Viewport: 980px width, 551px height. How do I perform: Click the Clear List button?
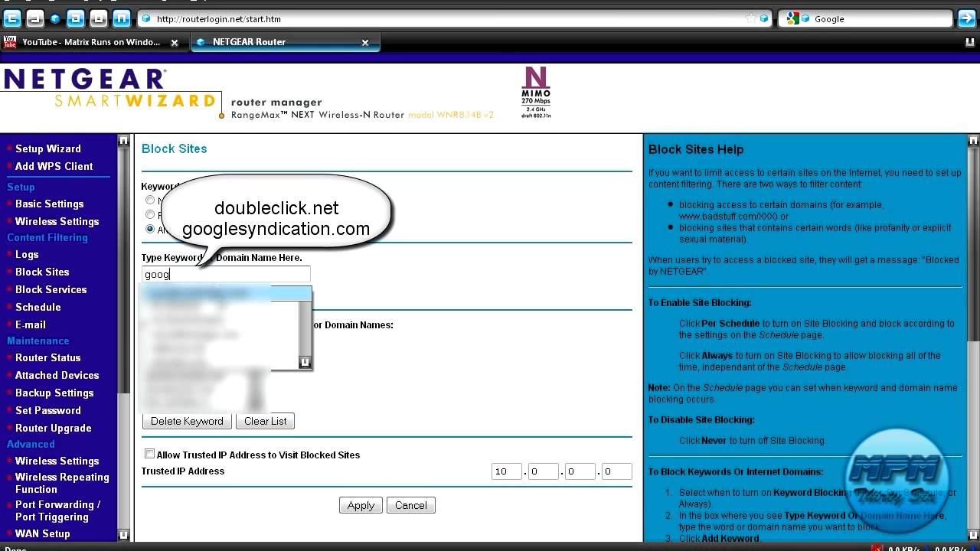coord(266,421)
